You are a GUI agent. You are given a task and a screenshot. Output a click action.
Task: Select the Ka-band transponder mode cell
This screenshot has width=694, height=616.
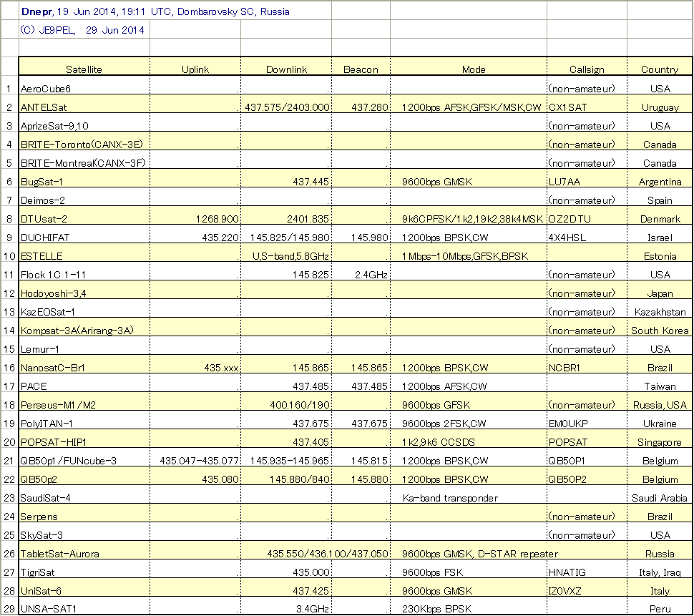(x=469, y=494)
